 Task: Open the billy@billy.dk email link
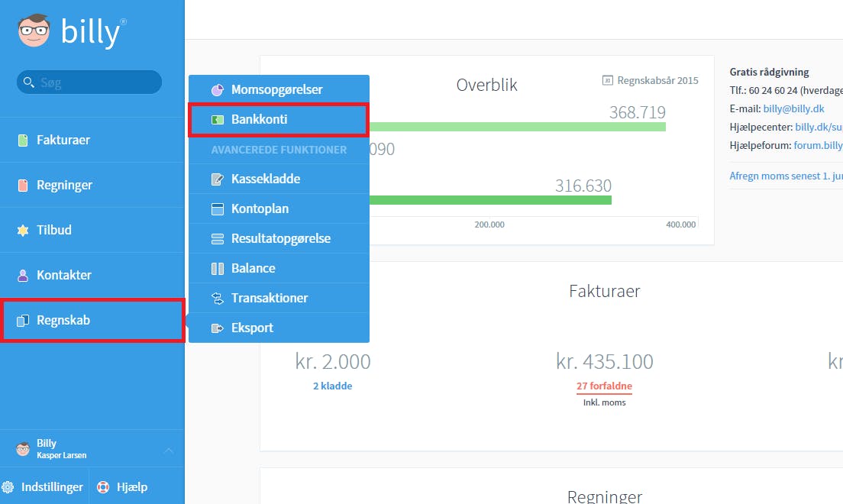(x=793, y=108)
